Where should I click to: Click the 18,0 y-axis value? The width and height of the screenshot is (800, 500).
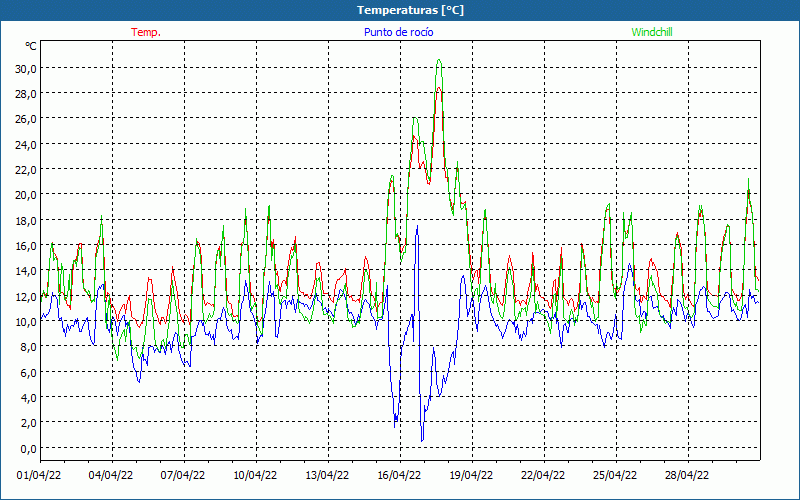point(26,220)
